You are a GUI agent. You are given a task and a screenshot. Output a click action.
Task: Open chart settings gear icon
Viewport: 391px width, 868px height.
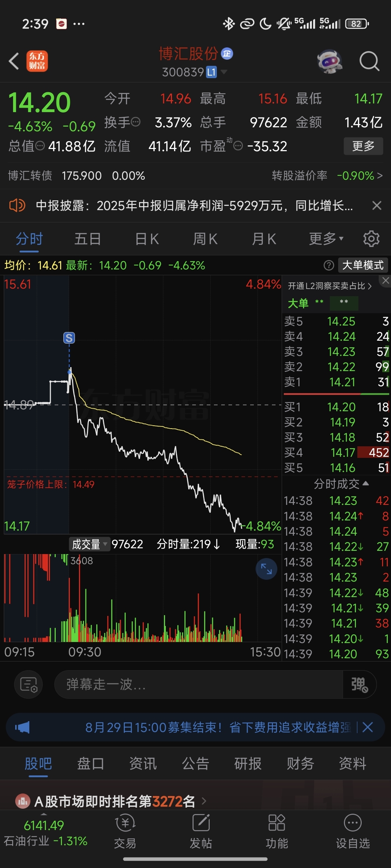point(371,239)
